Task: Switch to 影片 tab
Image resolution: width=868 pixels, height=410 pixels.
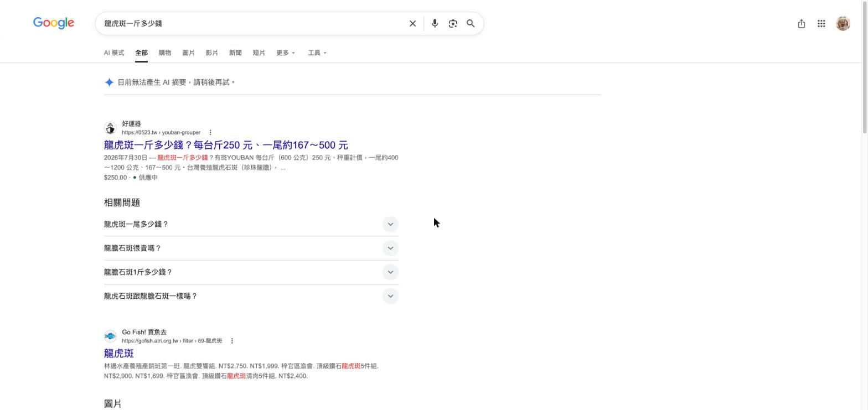Action: [x=211, y=53]
